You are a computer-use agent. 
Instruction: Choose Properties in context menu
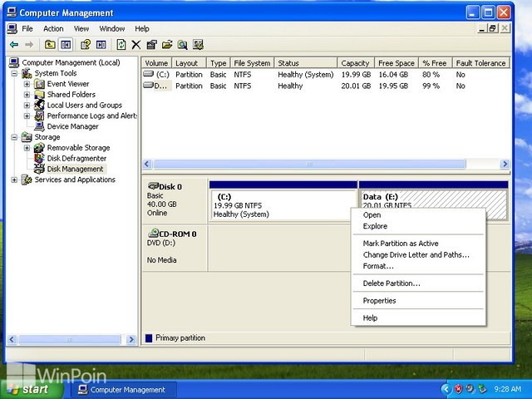(418, 301)
